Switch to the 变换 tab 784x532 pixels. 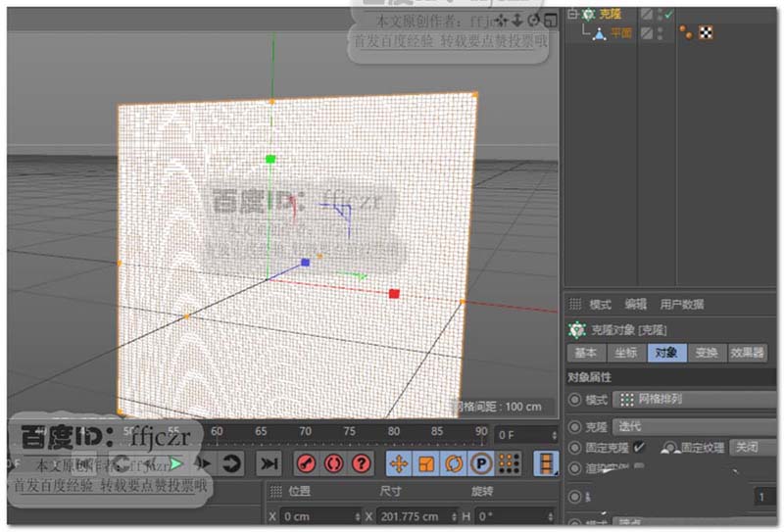pyautogui.click(x=707, y=353)
